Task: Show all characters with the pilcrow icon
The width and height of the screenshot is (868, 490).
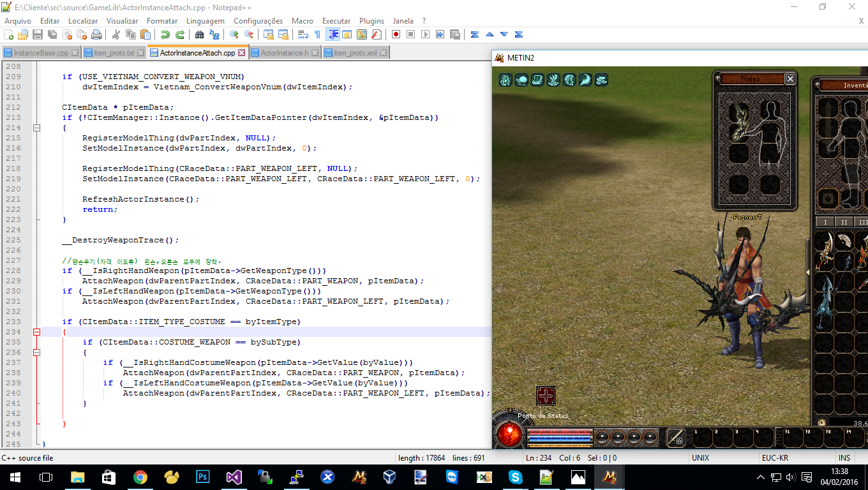Action: click(x=318, y=34)
